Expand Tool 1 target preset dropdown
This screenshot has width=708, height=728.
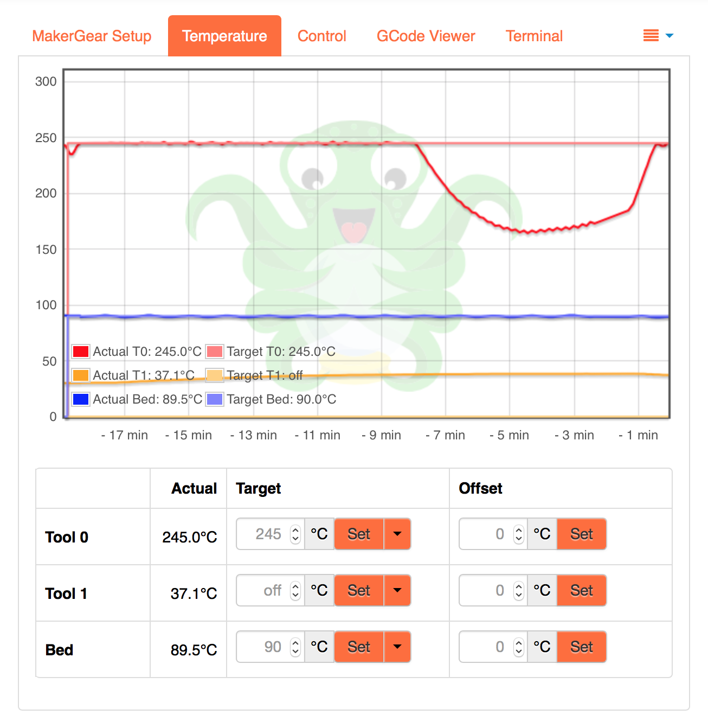pos(397,591)
